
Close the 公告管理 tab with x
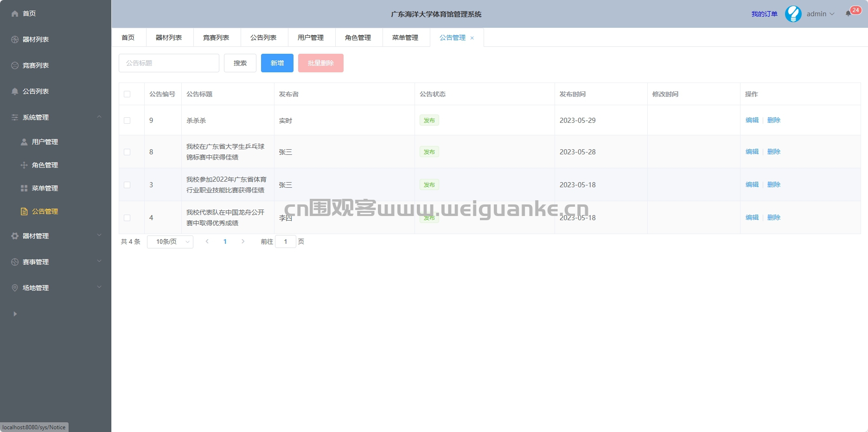pos(472,38)
